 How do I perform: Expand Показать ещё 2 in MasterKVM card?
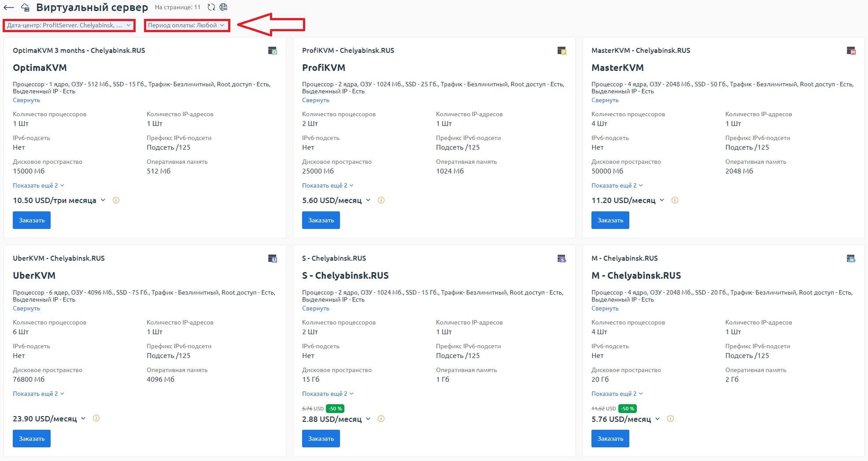[x=617, y=185]
